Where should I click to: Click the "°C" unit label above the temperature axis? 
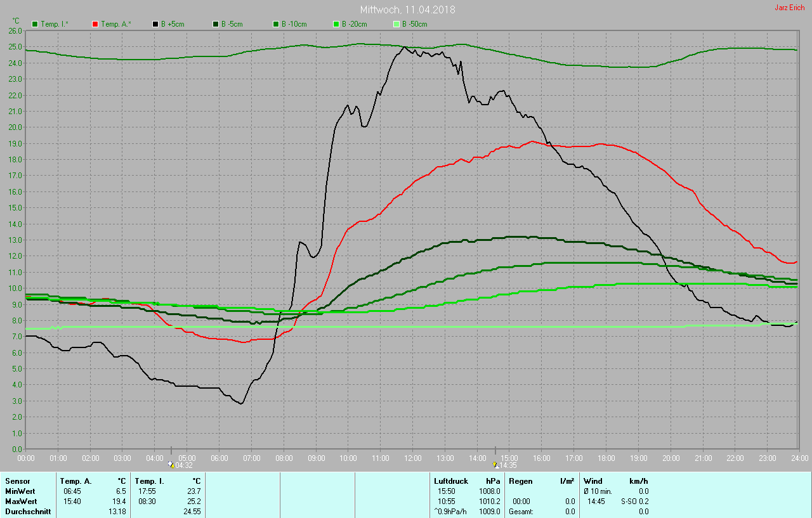coord(16,21)
